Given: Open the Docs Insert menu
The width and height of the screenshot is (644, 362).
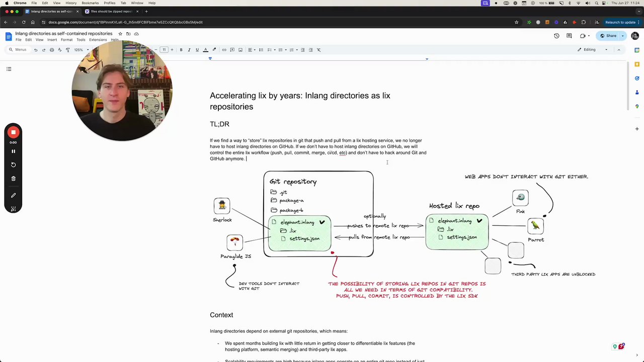Looking at the screenshot, I should [x=52, y=40].
